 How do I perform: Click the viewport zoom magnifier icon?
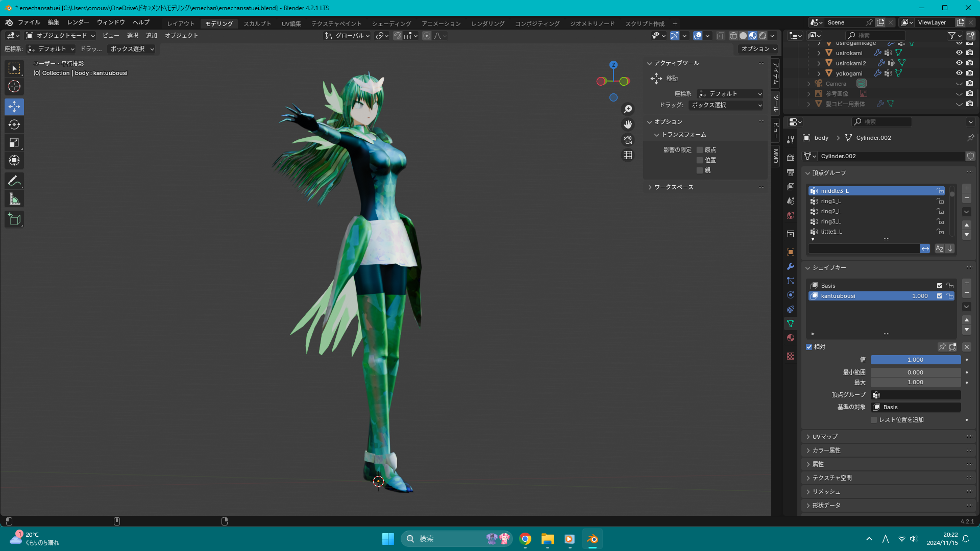tap(628, 109)
